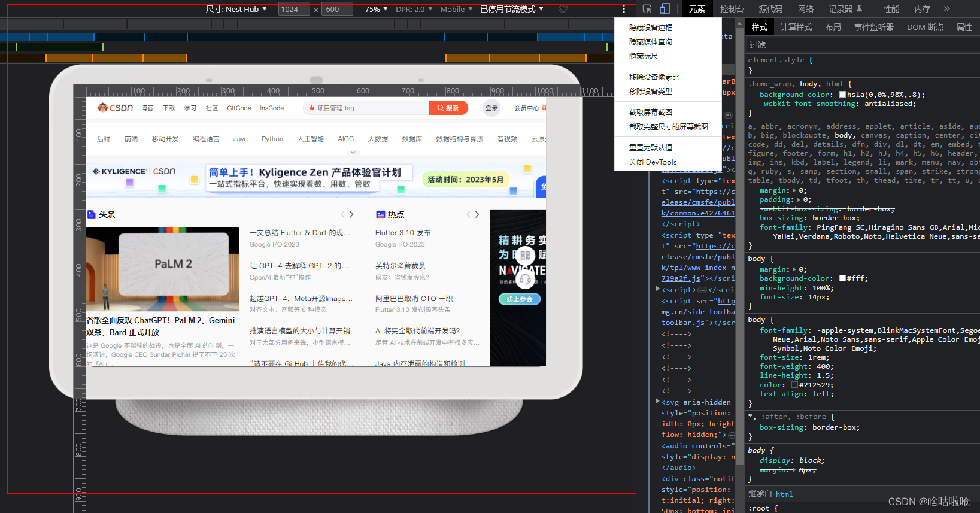Go to previous 热点 page arrow
The width and height of the screenshot is (980, 513).
[x=468, y=214]
